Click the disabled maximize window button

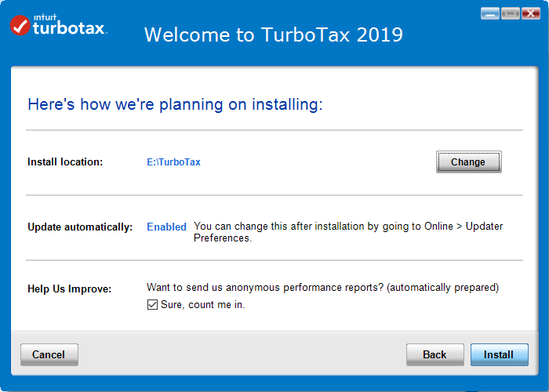click(x=510, y=13)
